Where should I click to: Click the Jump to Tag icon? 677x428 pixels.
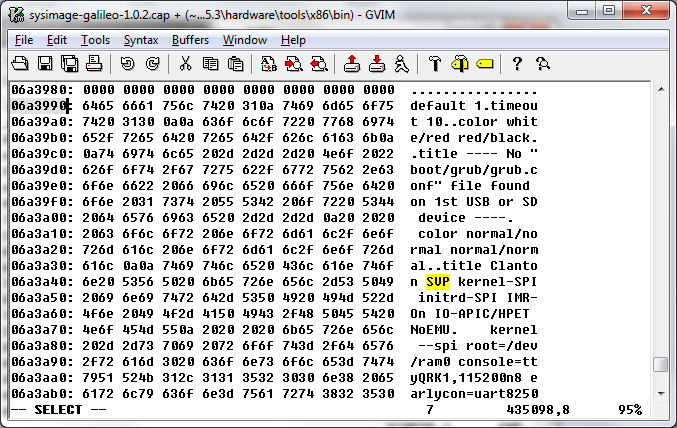(x=485, y=64)
